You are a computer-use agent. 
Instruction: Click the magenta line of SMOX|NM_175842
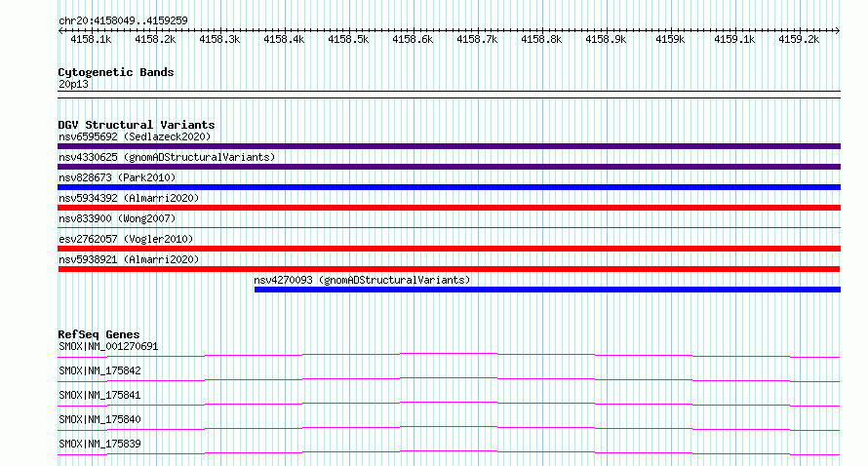click(x=449, y=379)
